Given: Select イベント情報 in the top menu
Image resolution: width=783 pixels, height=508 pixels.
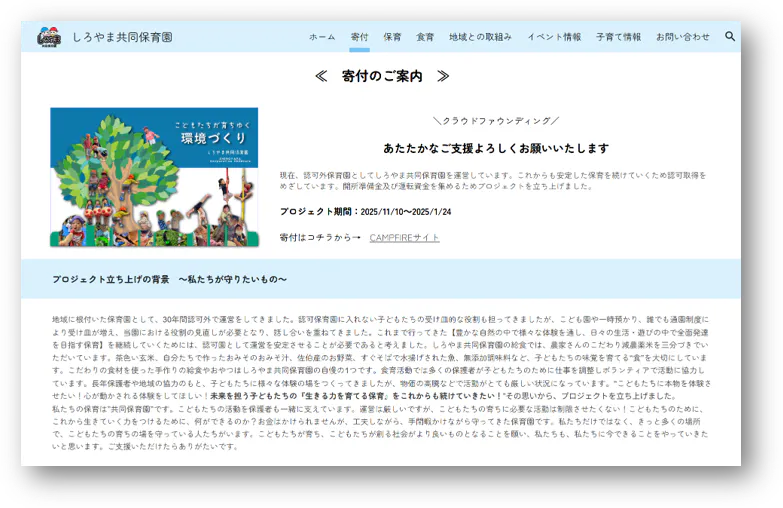Looking at the screenshot, I should click(x=554, y=37).
